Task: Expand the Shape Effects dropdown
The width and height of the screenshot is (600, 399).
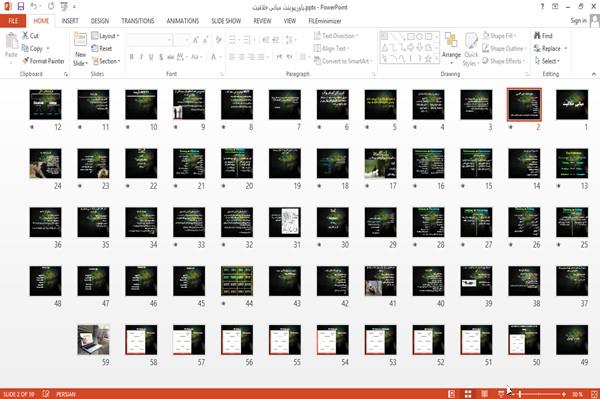Action: click(x=503, y=61)
